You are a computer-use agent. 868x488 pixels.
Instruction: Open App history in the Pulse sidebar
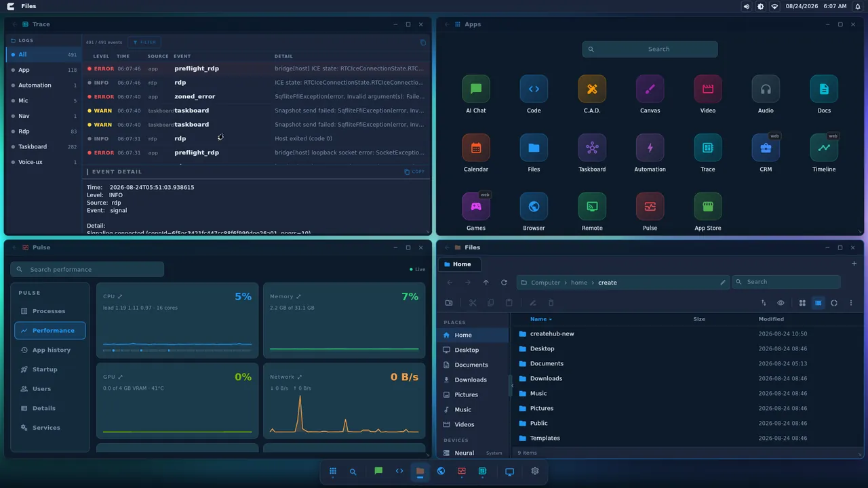coord(50,350)
